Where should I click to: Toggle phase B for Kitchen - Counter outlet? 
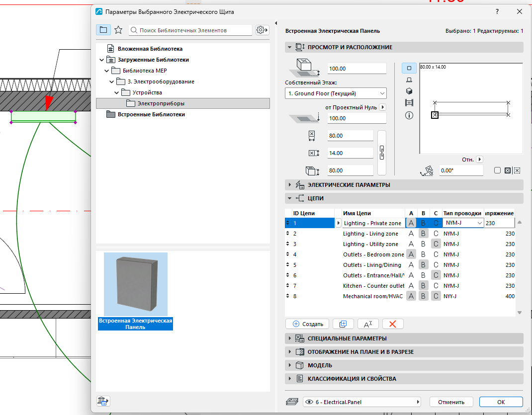[423, 286]
